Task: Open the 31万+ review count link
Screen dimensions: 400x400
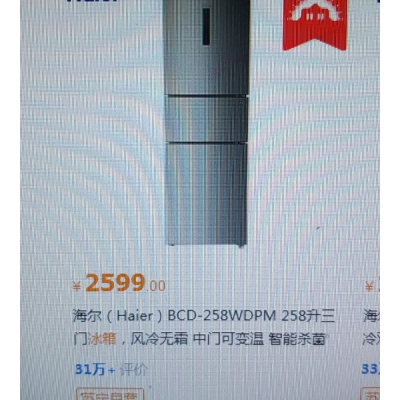Action: (96, 370)
